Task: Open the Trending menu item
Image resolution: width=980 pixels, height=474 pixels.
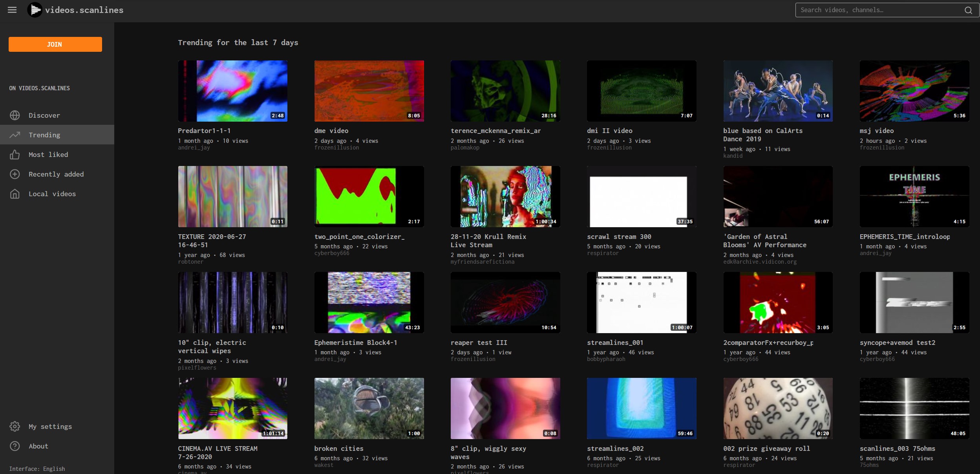Action: pyautogui.click(x=44, y=135)
